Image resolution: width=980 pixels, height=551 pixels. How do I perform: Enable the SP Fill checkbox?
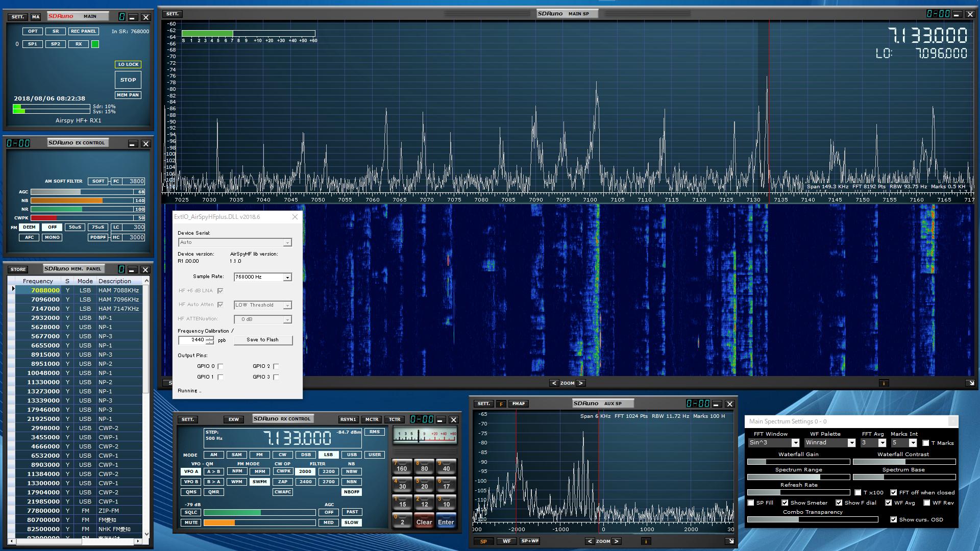751,503
